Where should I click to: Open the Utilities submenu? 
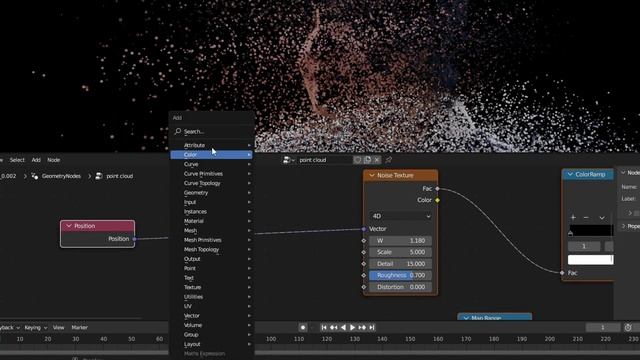(x=211, y=297)
